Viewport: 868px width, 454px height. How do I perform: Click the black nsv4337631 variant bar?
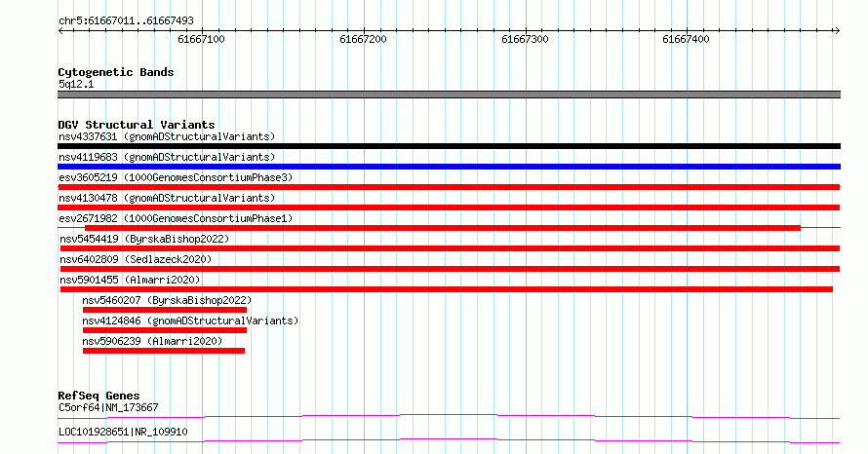click(449, 146)
